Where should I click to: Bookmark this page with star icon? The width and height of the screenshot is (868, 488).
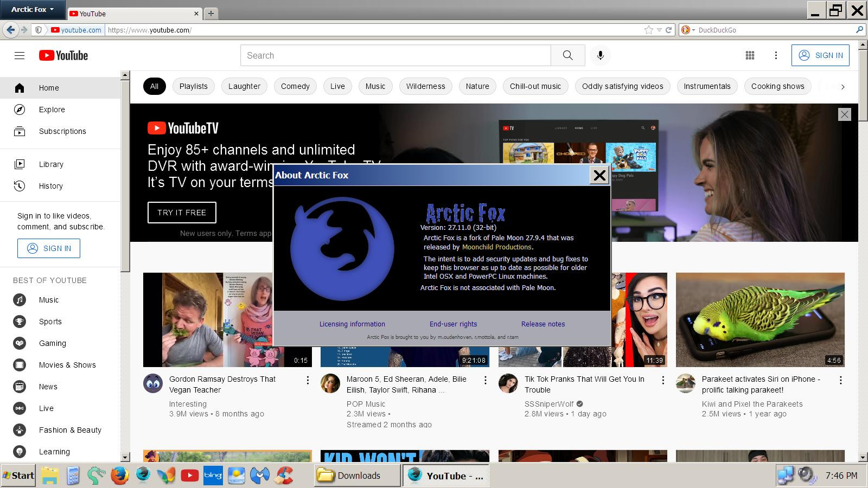[x=648, y=30]
